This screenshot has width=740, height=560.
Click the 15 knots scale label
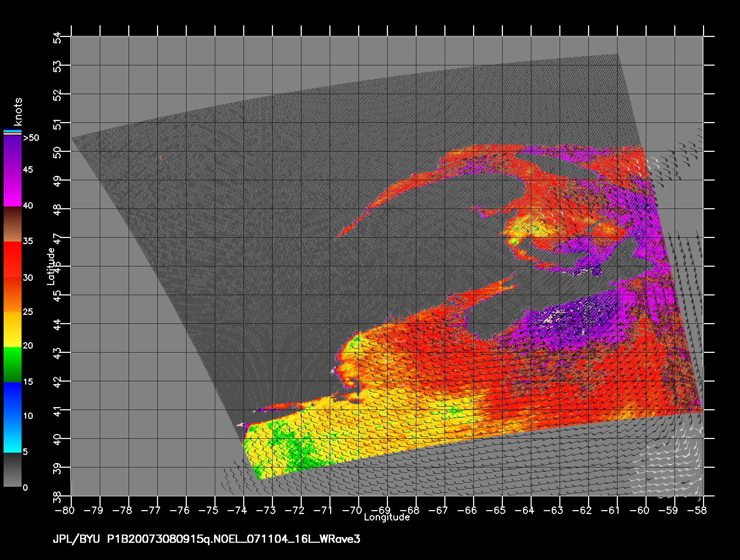28,382
